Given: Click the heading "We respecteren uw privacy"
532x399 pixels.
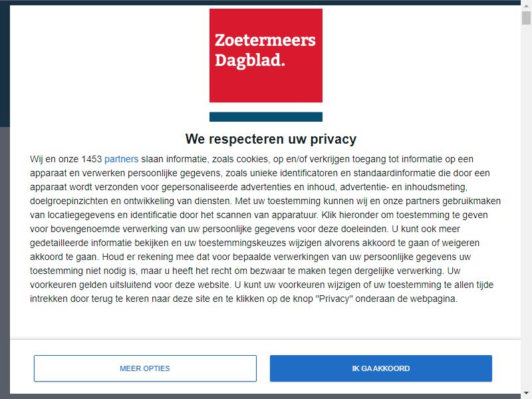Looking at the screenshot, I should click(x=271, y=139).
